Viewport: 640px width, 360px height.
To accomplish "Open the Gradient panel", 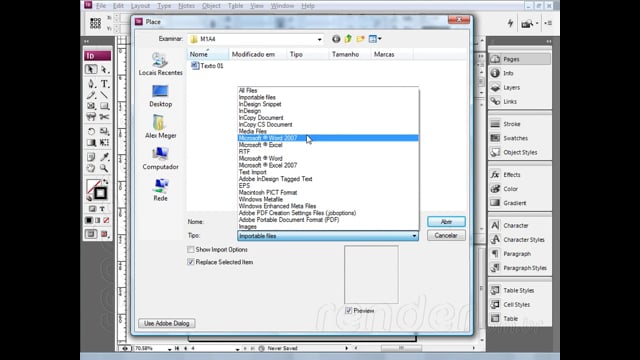I will pos(520,203).
